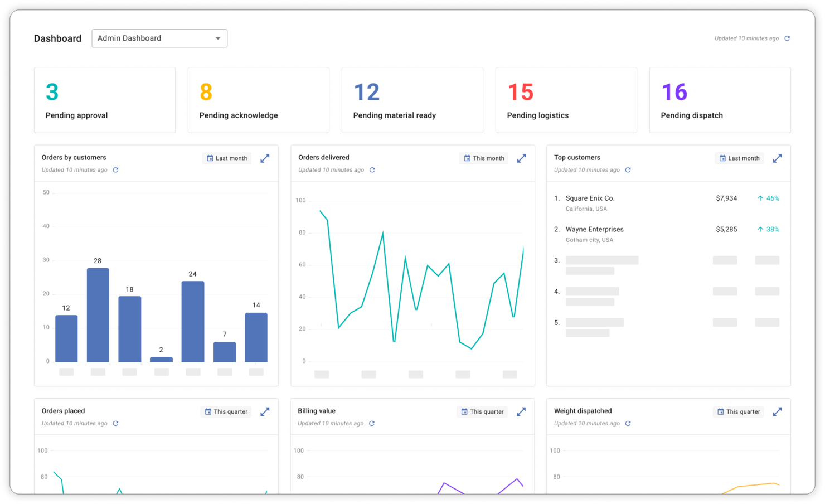
Task: Open the Pending approval card
Action: click(x=105, y=100)
